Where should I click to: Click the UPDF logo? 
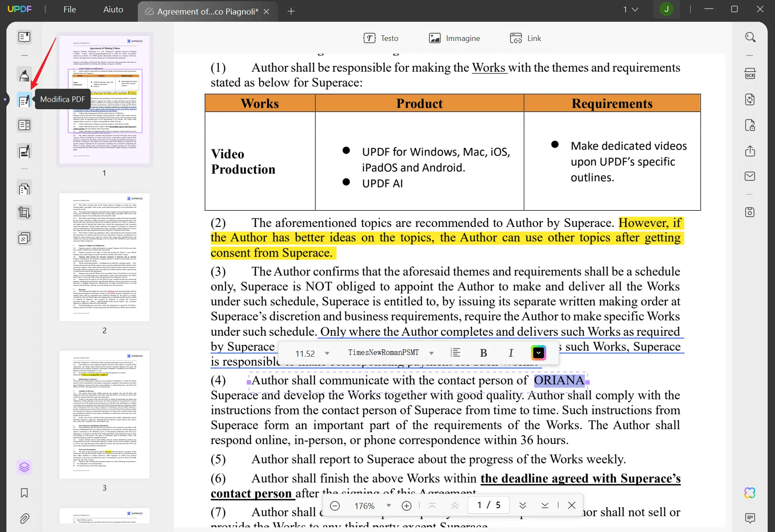(x=20, y=9)
